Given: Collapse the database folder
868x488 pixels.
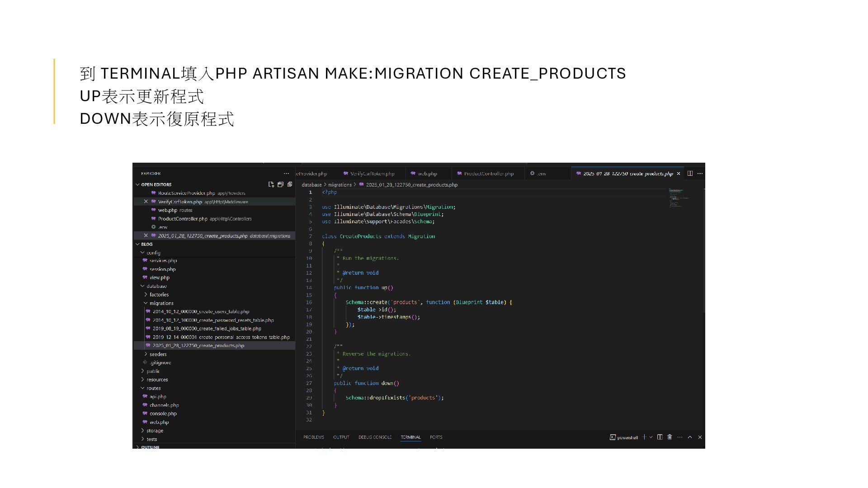Looking at the screenshot, I should pos(142,286).
